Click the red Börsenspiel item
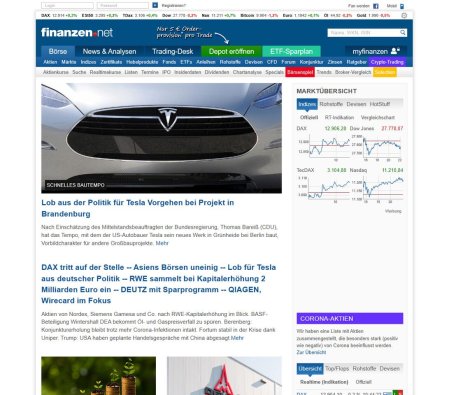Screen dimensions: 449x395 (300, 72)
